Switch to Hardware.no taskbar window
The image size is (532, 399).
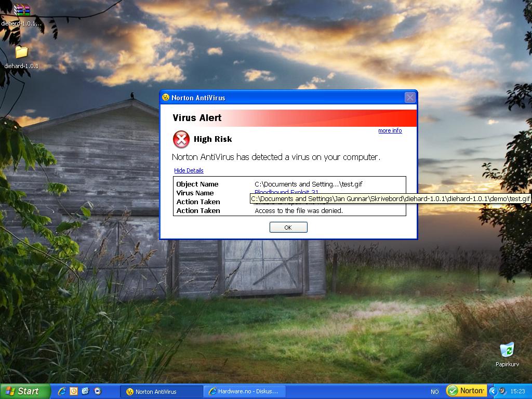[244, 392]
